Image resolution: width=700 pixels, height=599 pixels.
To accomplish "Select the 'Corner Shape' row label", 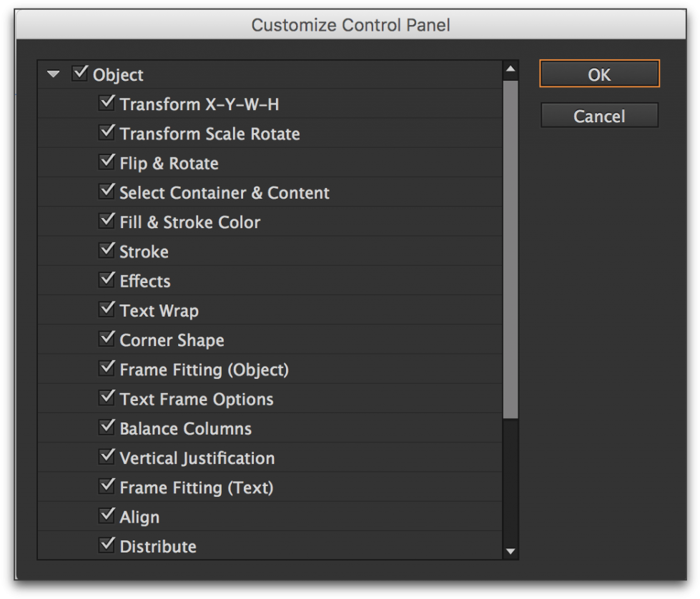I will pos(172,340).
